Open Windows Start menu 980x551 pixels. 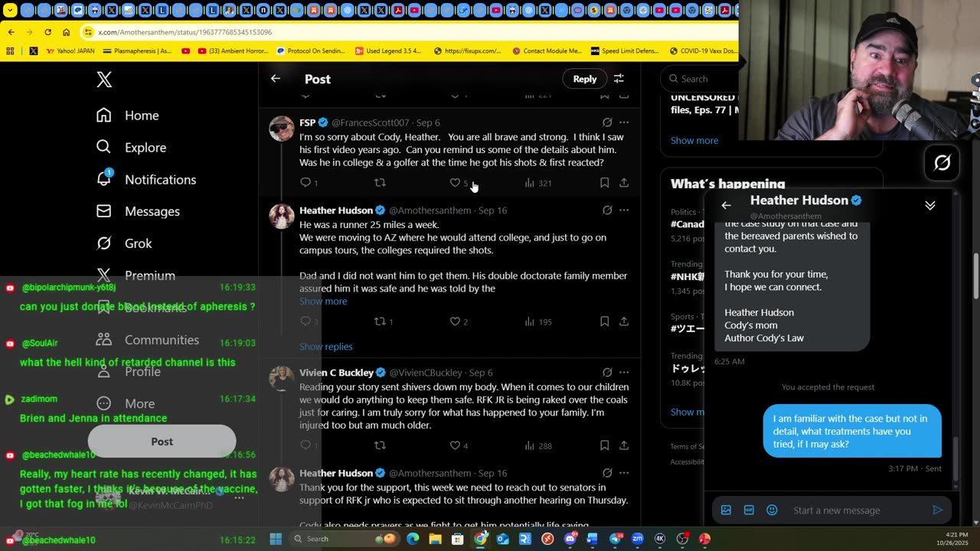click(x=276, y=539)
